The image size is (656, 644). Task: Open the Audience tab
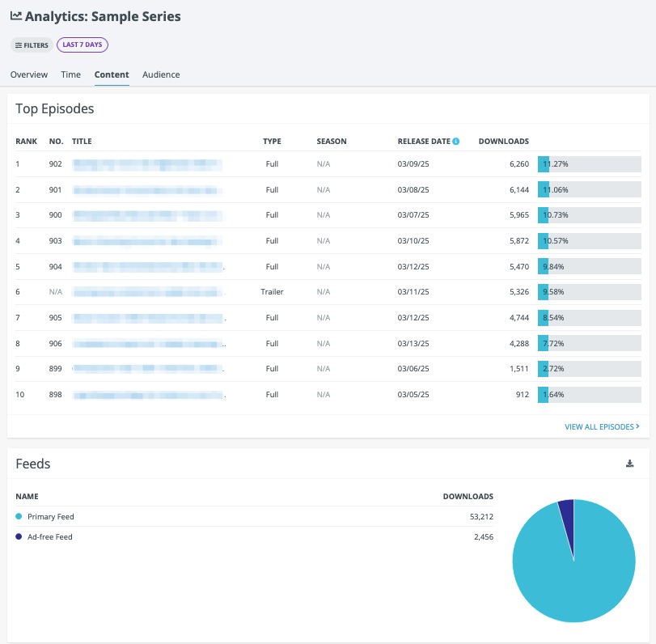tap(161, 74)
